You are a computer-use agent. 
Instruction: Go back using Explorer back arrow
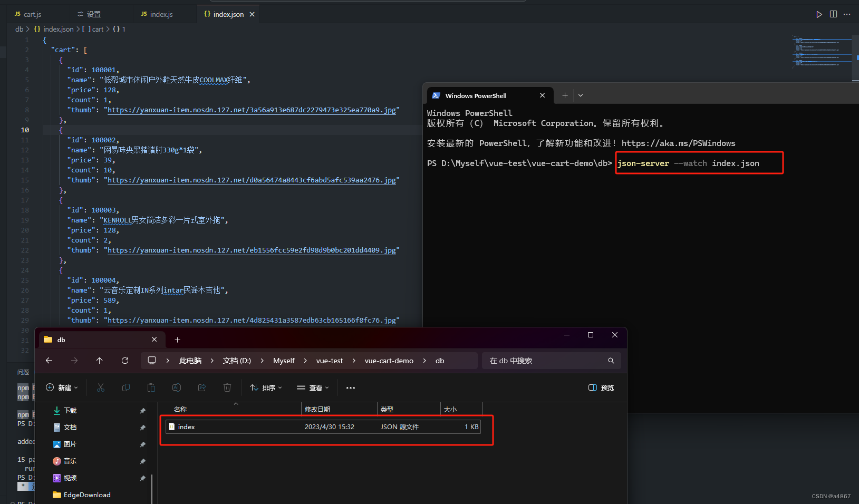coord(49,361)
